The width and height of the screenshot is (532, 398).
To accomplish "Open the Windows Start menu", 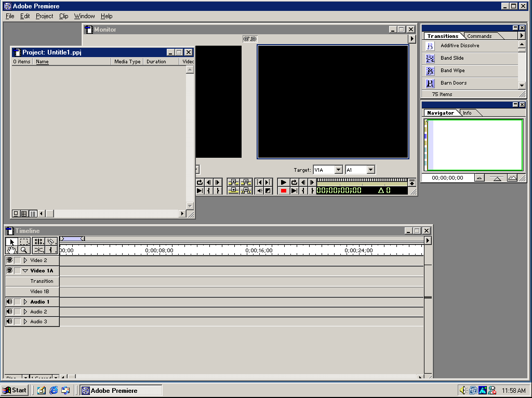I will (15, 390).
